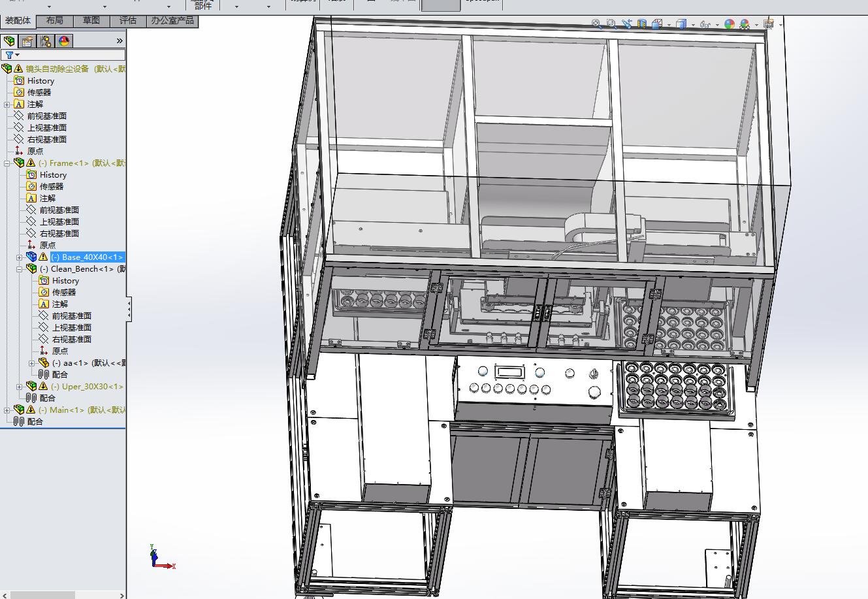The image size is (868, 599).
Task: Click the Zoom to Fit icon
Action: click(x=596, y=24)
